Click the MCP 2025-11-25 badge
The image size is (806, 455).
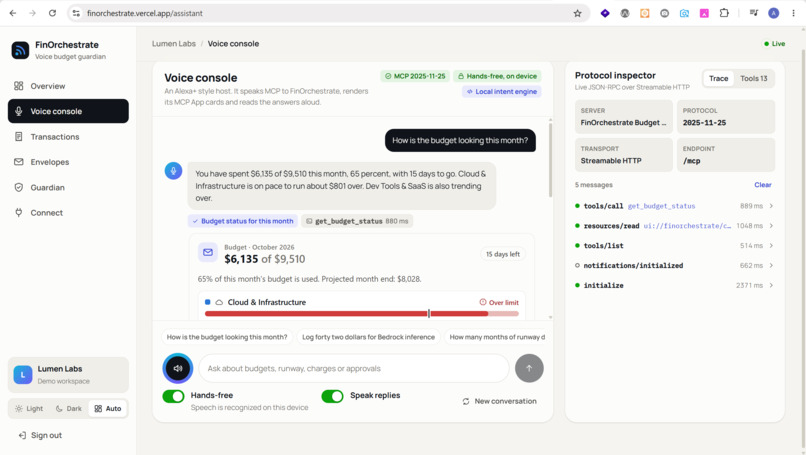click(x=415, y=76)
